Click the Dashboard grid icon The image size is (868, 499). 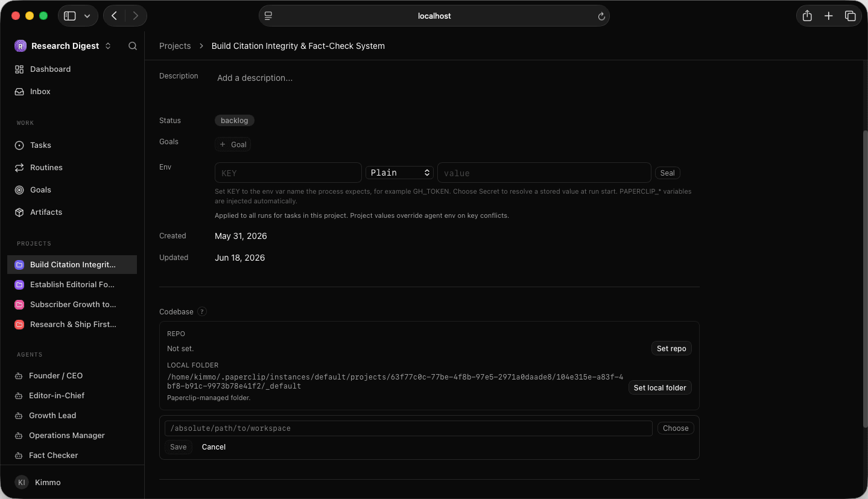[x=19, y=69]
